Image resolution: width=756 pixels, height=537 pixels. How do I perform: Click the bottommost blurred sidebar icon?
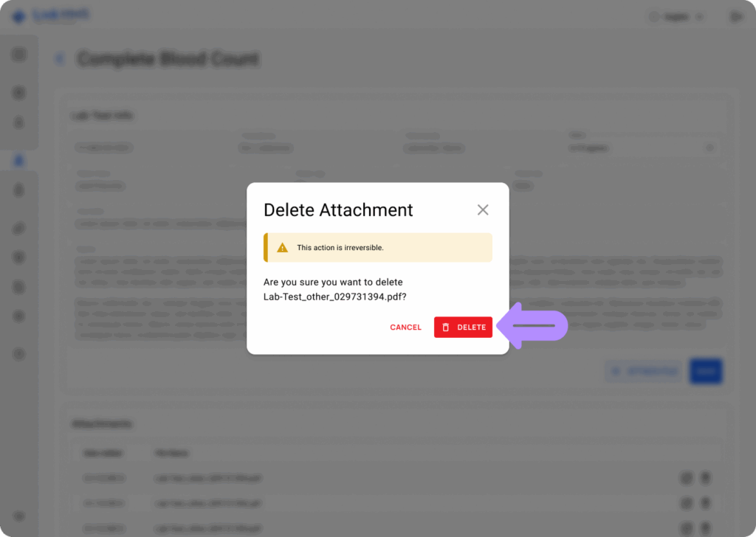point(18,516)
